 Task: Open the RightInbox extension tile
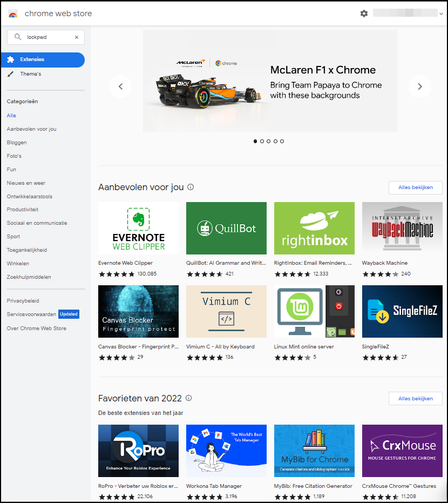(x=314, y=229)
